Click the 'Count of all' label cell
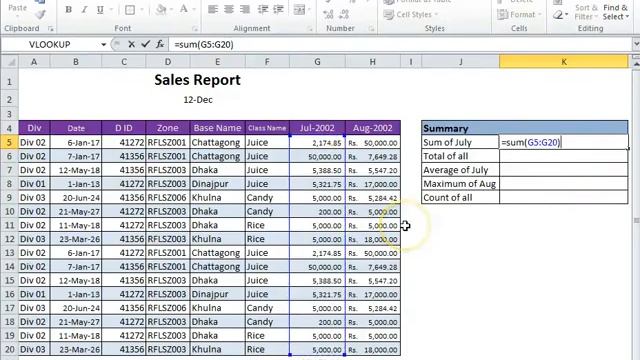The width and height of the screenshot is (640, 360). tap(460, 198)
